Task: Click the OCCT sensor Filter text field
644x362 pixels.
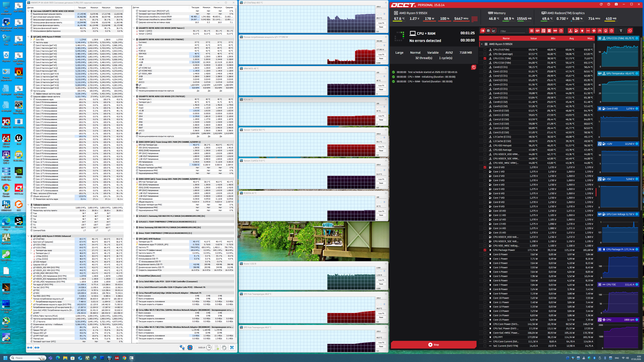Action: pos(512,31)
